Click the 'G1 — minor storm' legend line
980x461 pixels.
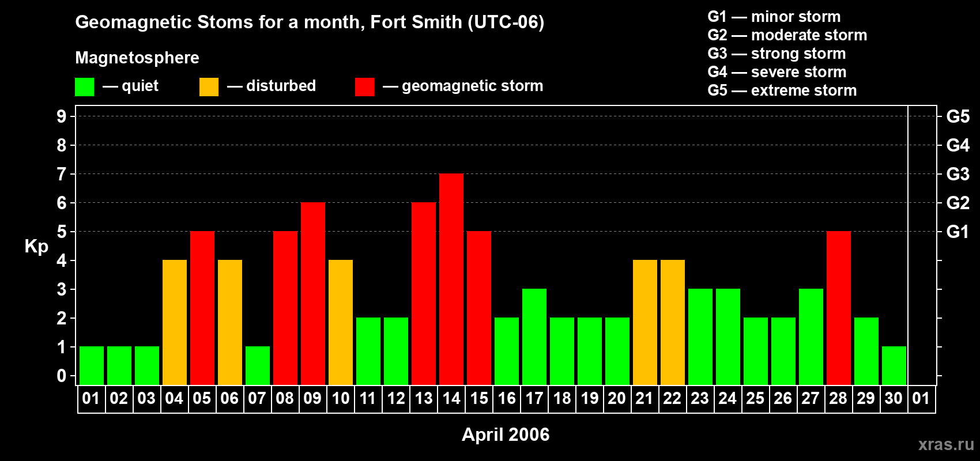point(774,17)
